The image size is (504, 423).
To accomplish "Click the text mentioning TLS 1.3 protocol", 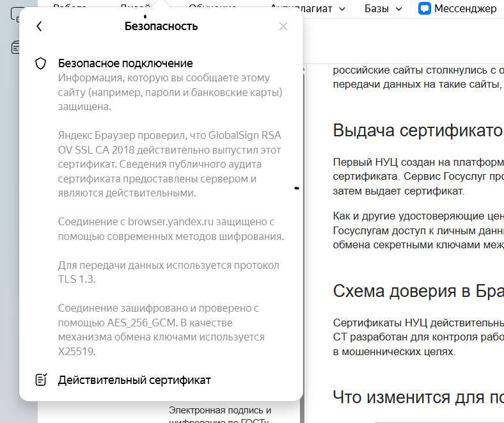I will [168, 272].
